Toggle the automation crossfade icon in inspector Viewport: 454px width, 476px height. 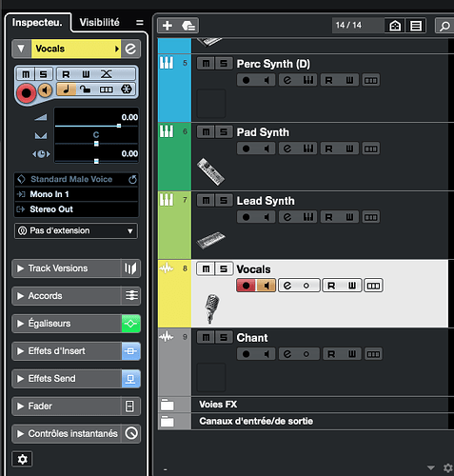point(107,74)
